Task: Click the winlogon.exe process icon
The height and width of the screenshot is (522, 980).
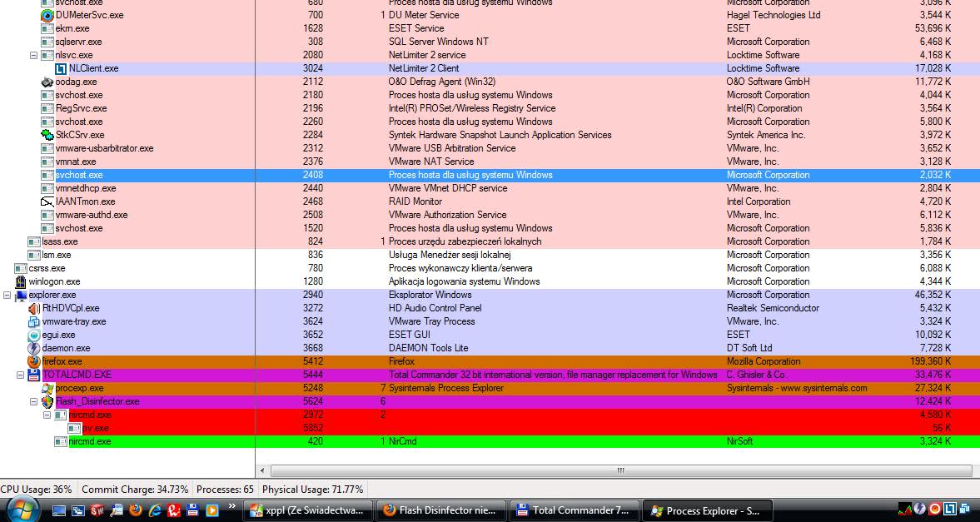Action: coord(20,281)
